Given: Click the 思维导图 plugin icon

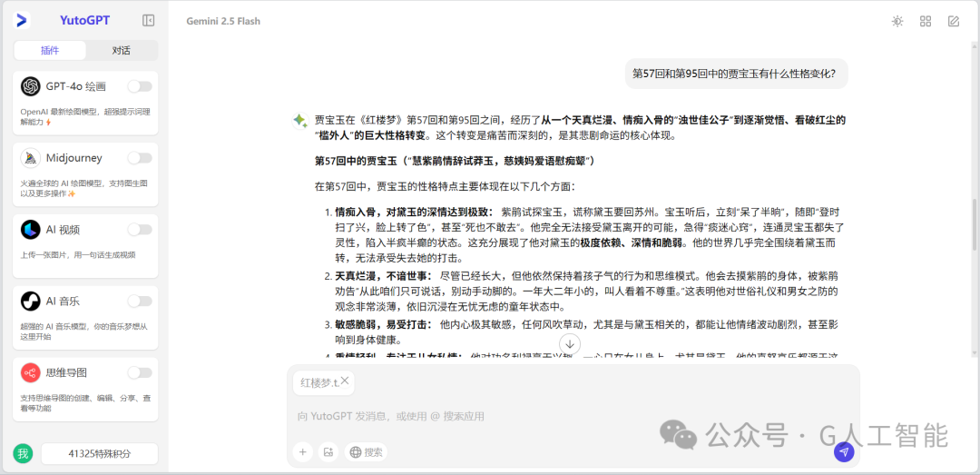Looking at the screenshot, I should click(31, 373).
